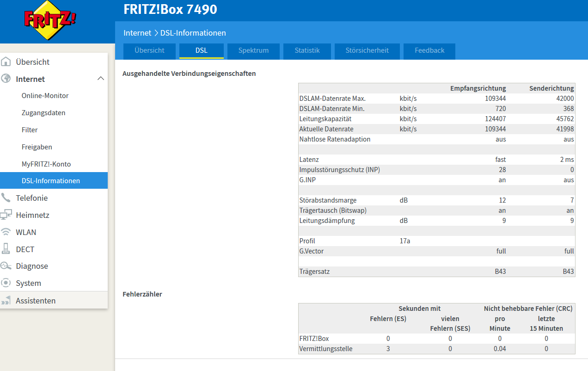Click the G.Vector row label
The width and height of the screenshot is (588, 371).
click(311, 251)
